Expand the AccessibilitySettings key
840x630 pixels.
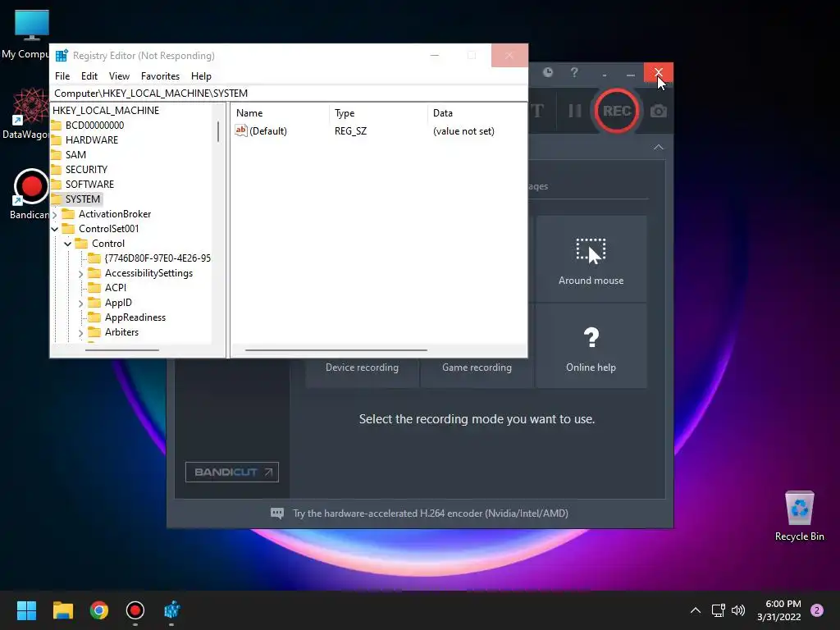tap(81, 274)
